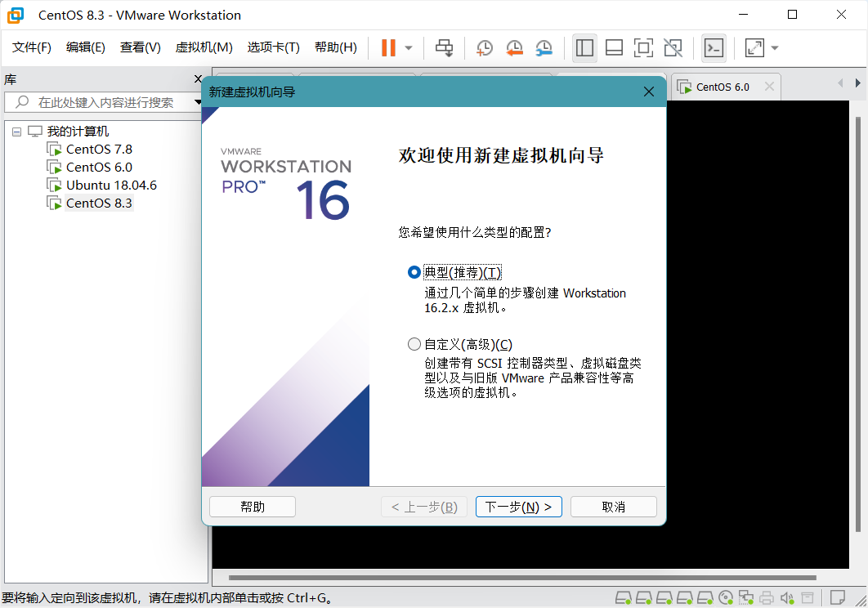Revert the VM to its previous snapshot
This screenshot has height=608, width=868.
click(514, 47)
